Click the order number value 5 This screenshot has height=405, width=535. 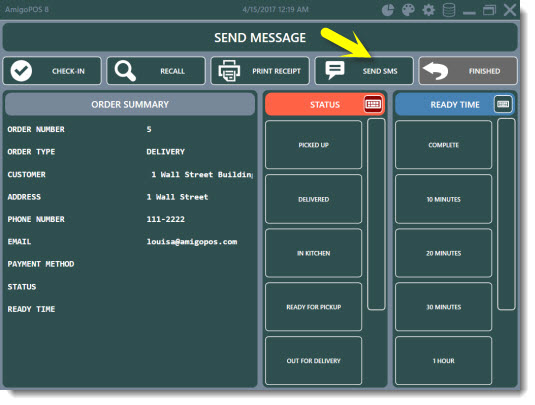point(149,129)
